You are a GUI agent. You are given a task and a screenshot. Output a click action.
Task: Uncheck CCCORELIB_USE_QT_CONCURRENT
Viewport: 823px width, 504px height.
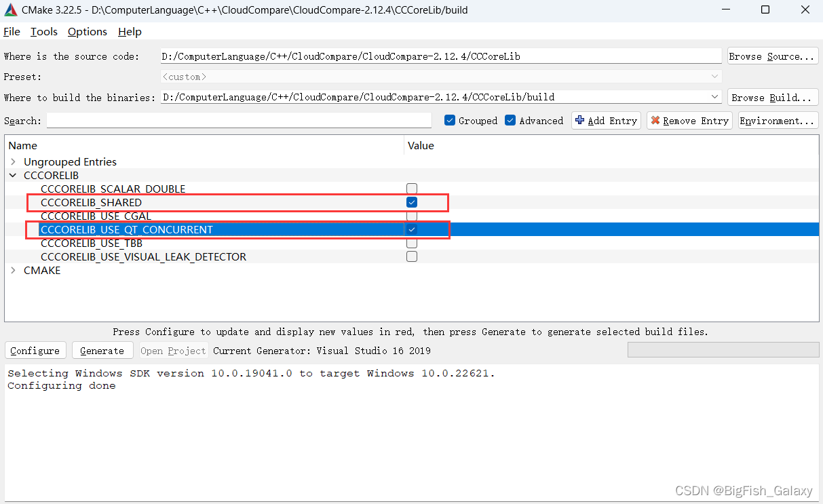[412, 229]
